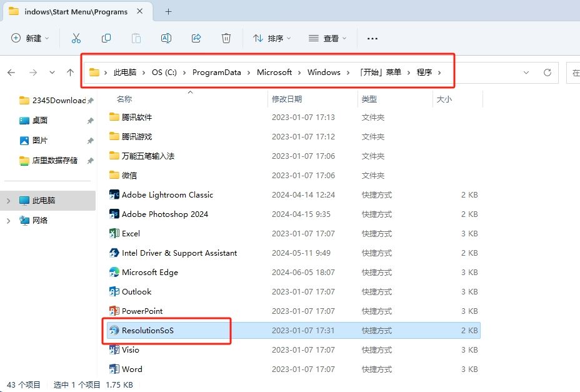Click the chevron after 程序 in path
580x392 pixels.
point(439,73)
